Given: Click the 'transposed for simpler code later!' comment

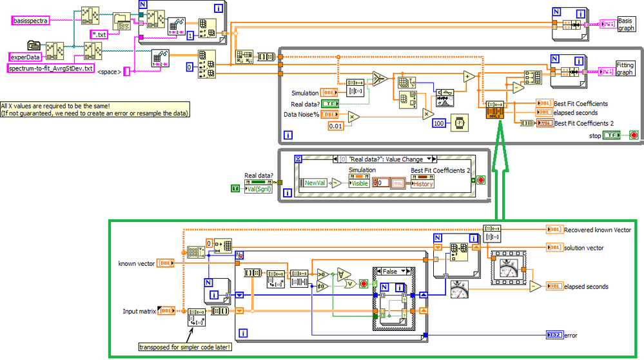Looking at the screenshot, I should tap(185, 347).
